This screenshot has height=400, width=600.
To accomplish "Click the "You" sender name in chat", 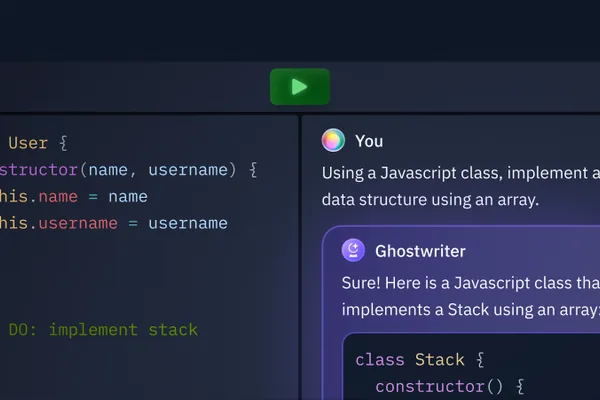I will point(369,141).
